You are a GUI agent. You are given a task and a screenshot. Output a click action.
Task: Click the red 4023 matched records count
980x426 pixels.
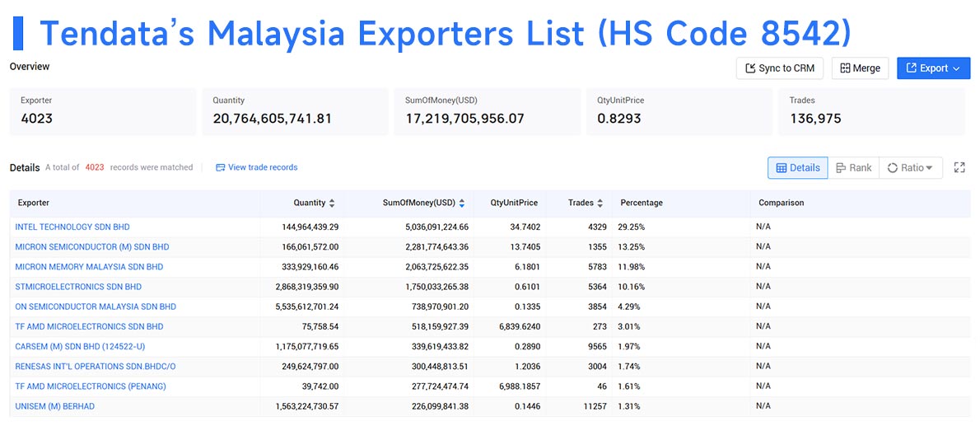pos(95,167)
